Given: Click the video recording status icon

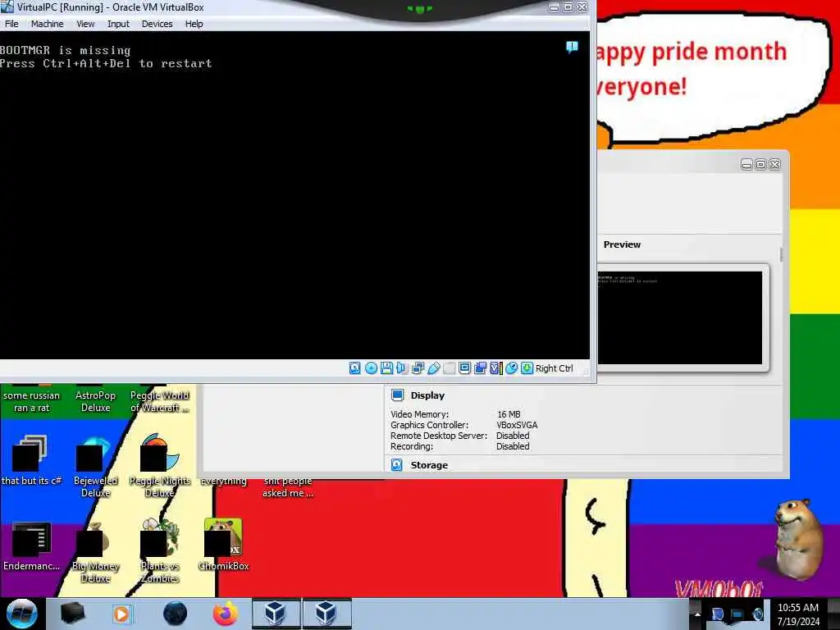Looking at the screenshot, I should (481, 368).
